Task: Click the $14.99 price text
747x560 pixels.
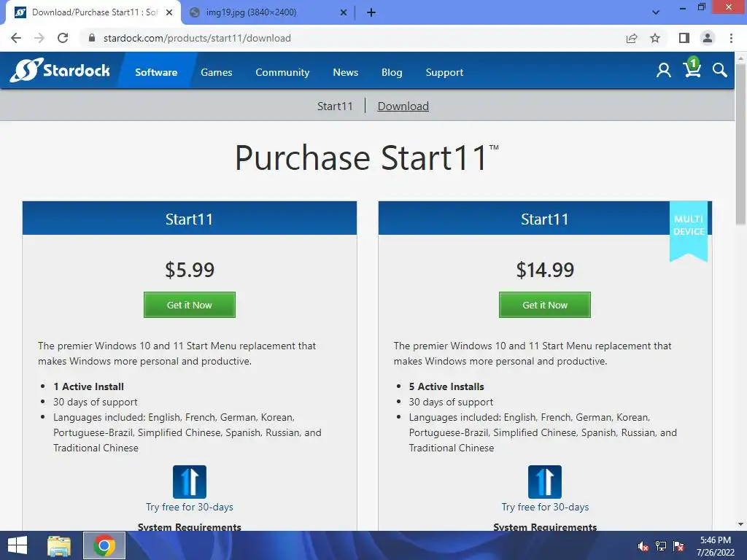Action: pos(545,270)
